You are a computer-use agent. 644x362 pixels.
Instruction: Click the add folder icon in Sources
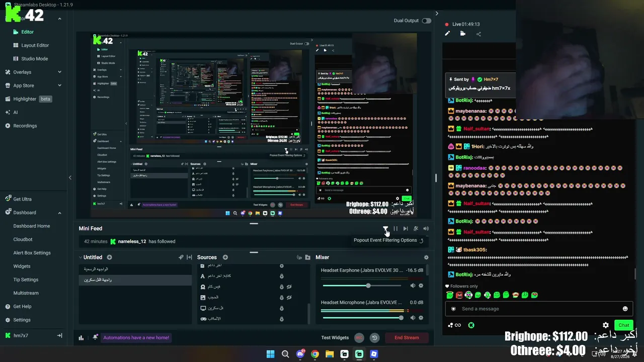(x=307, y=257)
